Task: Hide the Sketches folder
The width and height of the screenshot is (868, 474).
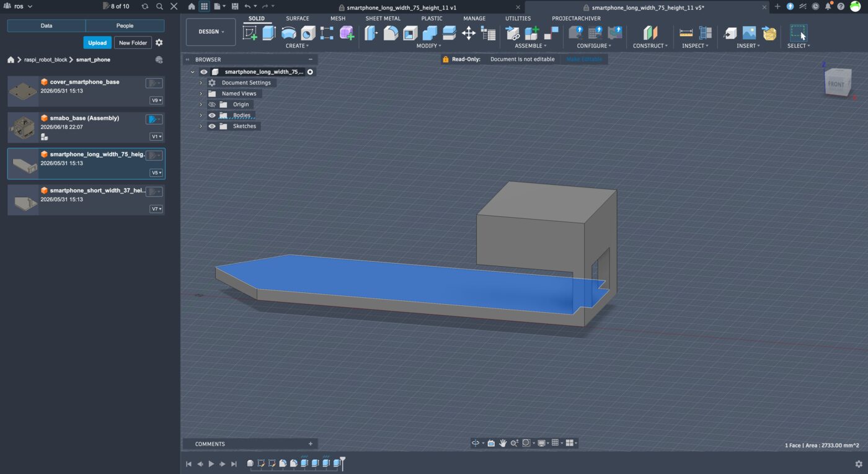Action: pyautogui.click(x=212, y=126)
